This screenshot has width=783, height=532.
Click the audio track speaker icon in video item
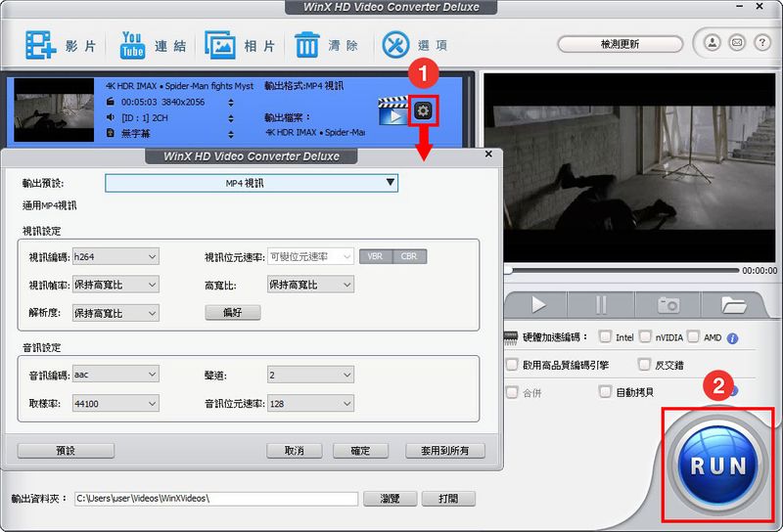click(x=111, y=117)
